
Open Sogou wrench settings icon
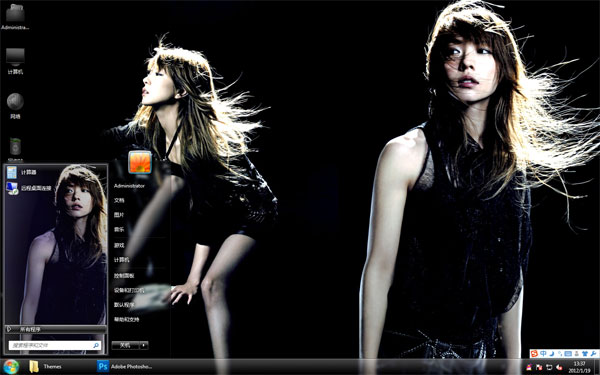(x=593, y=354)
